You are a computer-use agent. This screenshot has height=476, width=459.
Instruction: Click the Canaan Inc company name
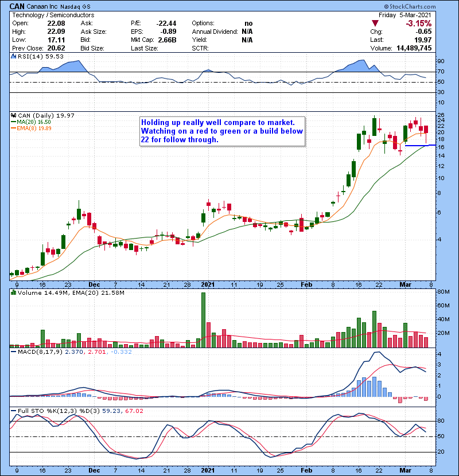point(42,6)
